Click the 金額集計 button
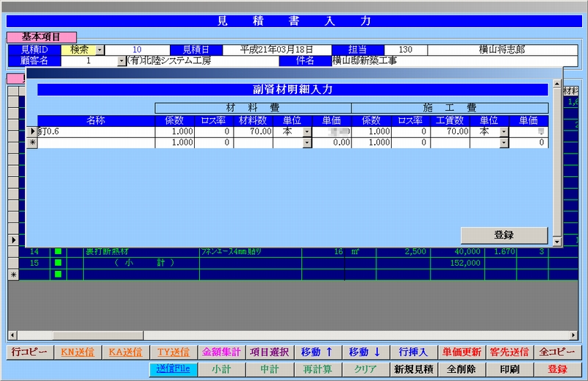This screenshot has width=588, height=381. (221, 352)
